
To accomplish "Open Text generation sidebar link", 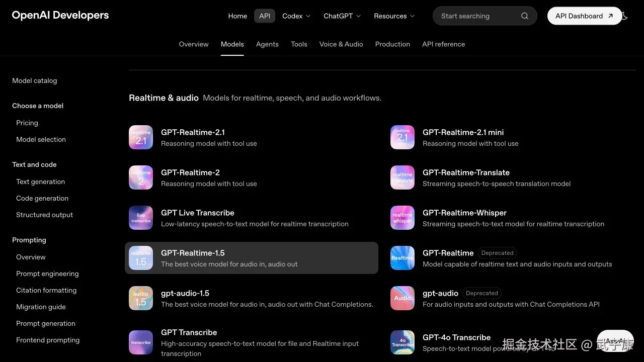I will click(40, 182).
